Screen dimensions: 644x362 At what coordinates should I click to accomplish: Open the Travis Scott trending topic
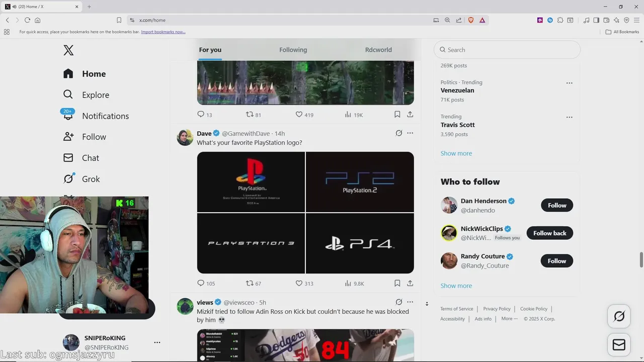(458, 125)
